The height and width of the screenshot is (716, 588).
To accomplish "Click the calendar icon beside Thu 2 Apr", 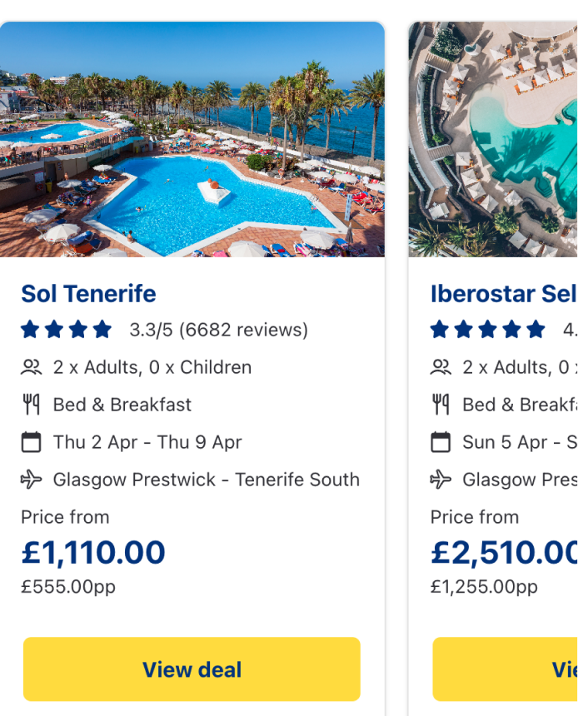I will point(31,442).
